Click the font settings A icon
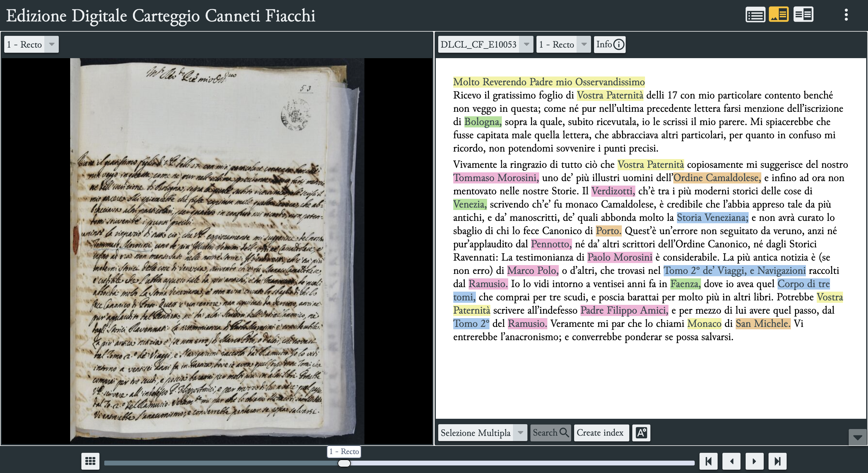The image size is (868, 473). click(641, 433)
